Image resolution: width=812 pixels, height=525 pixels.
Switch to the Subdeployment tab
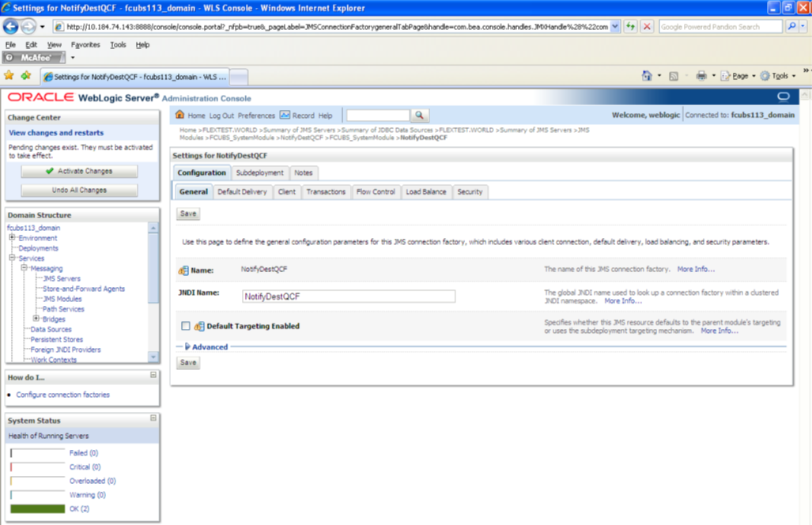[259, 172]
